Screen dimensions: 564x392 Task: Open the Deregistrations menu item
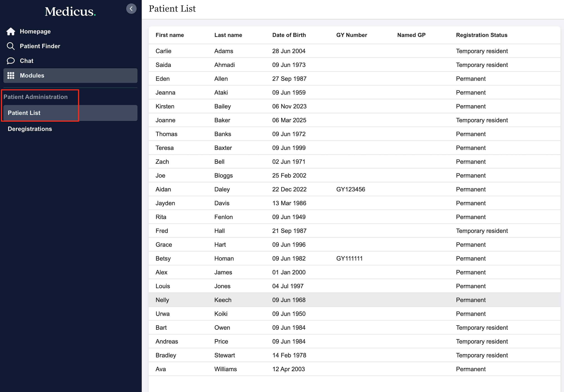pos(30,129)
